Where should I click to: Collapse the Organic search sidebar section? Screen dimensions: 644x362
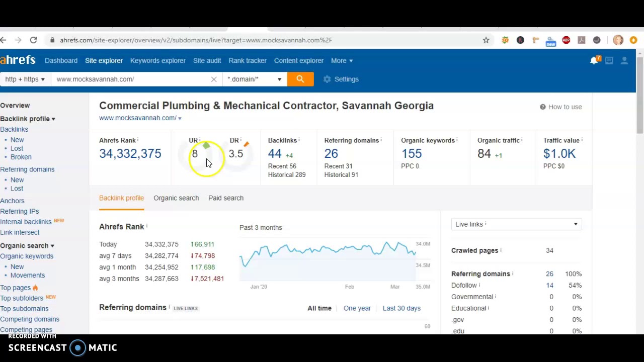coord(27,245)
